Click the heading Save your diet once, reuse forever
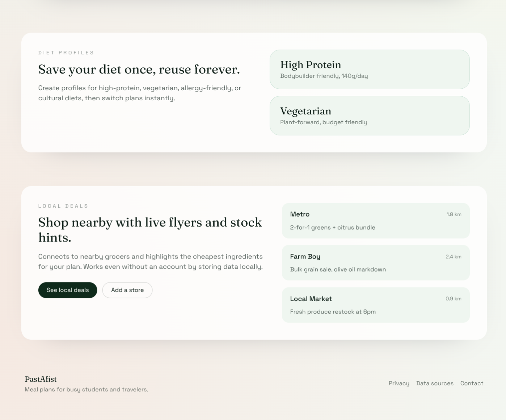506x420 pixels. pos(139,69)
